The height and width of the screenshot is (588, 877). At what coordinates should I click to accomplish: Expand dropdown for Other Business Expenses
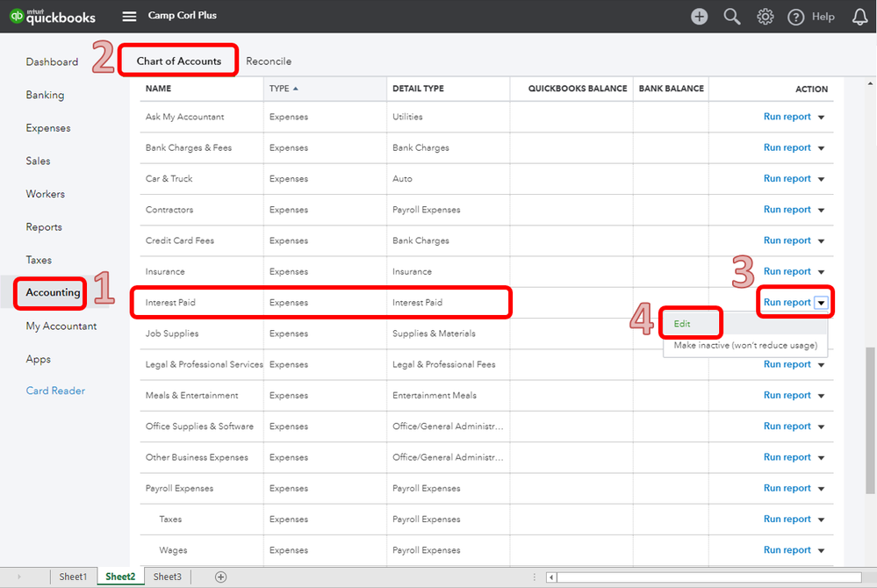(x=821, y=458)
